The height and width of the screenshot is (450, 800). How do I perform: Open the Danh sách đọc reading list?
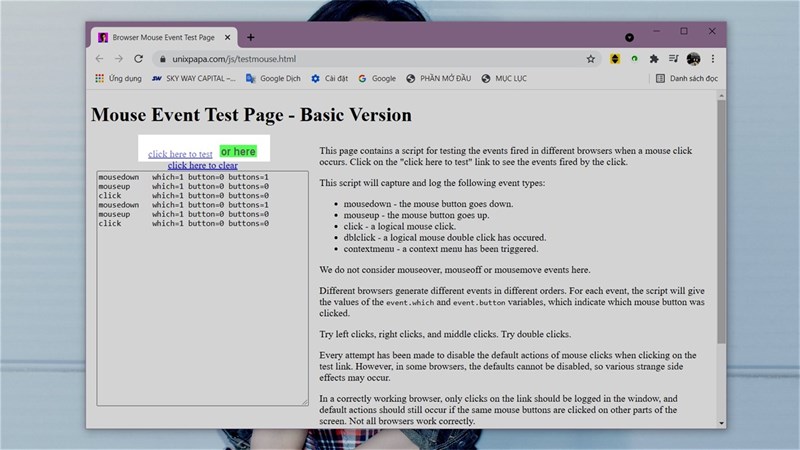click(x=686, y=78)
